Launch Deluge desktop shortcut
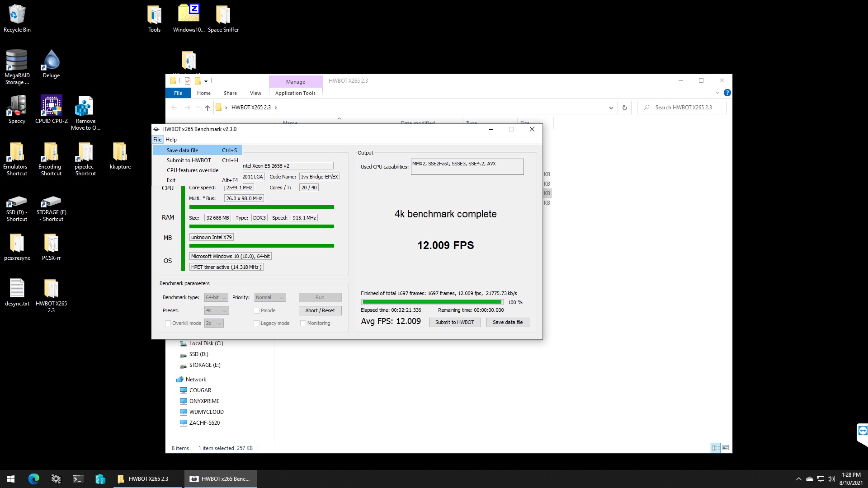This screenshot has height=488, width=868. 51,64
